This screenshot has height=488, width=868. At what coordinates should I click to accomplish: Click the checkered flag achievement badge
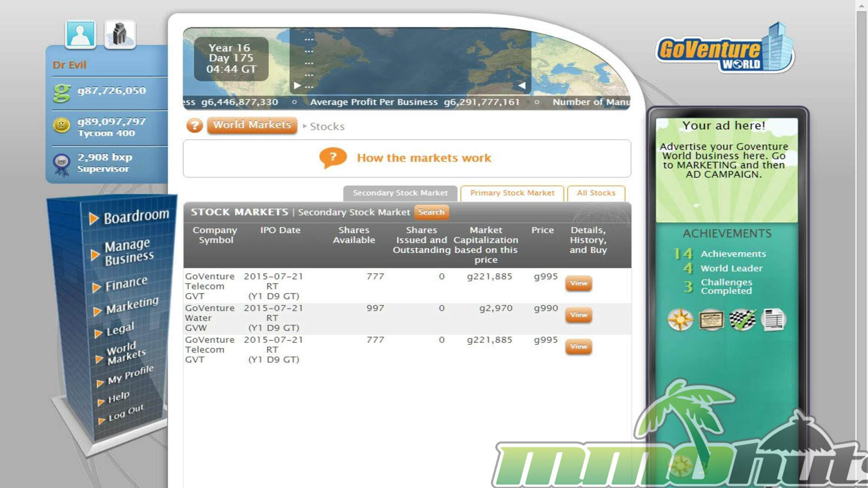click(x=742, y=320)
